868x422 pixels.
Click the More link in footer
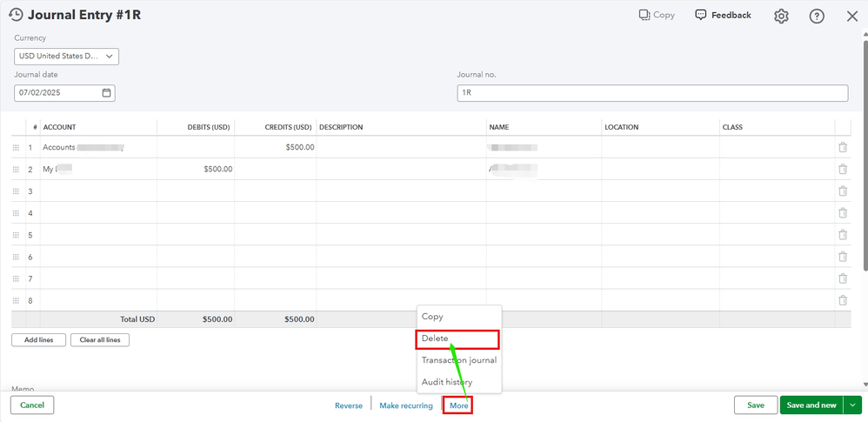[459, 405]
